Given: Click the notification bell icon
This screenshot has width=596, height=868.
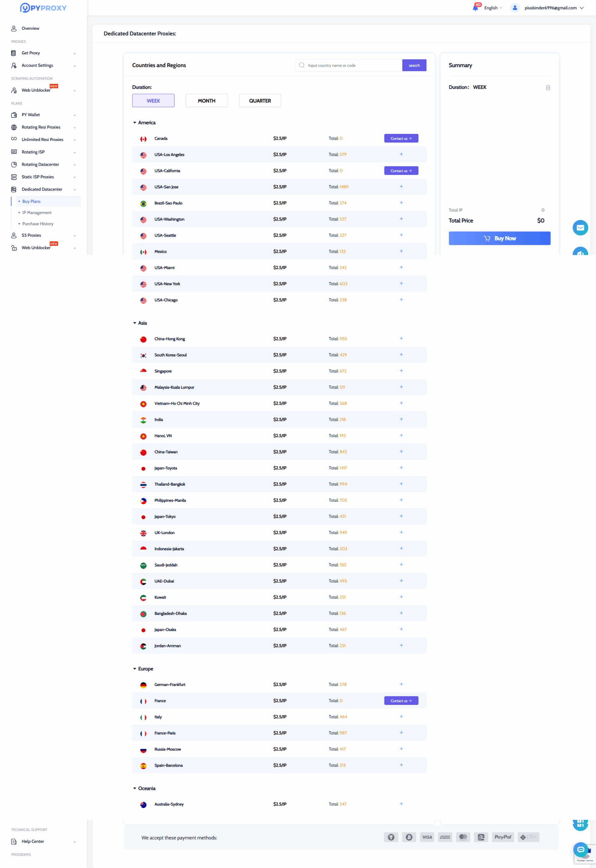Looking at the screenshot, I should tap(475, 8).
